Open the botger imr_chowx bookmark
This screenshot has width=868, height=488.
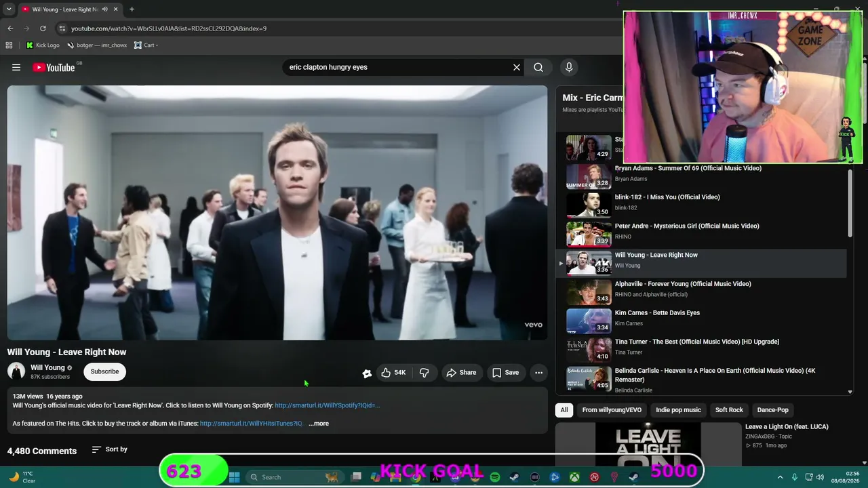click(x=97, y=45)
